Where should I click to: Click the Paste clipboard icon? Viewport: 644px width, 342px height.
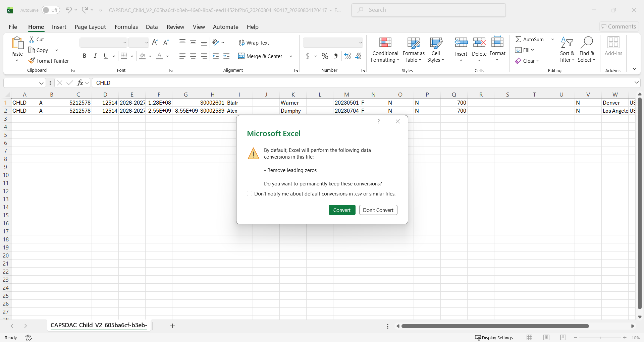coord(17,43)
